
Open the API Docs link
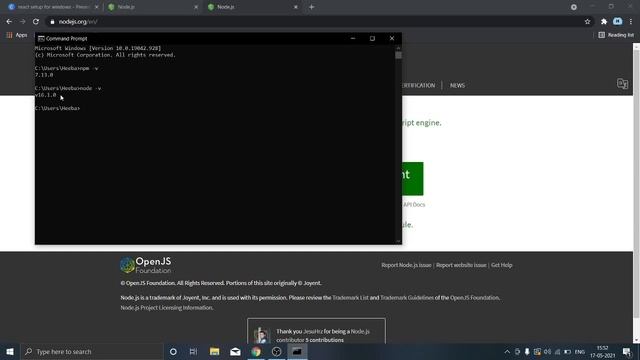[x=414, y=204]
